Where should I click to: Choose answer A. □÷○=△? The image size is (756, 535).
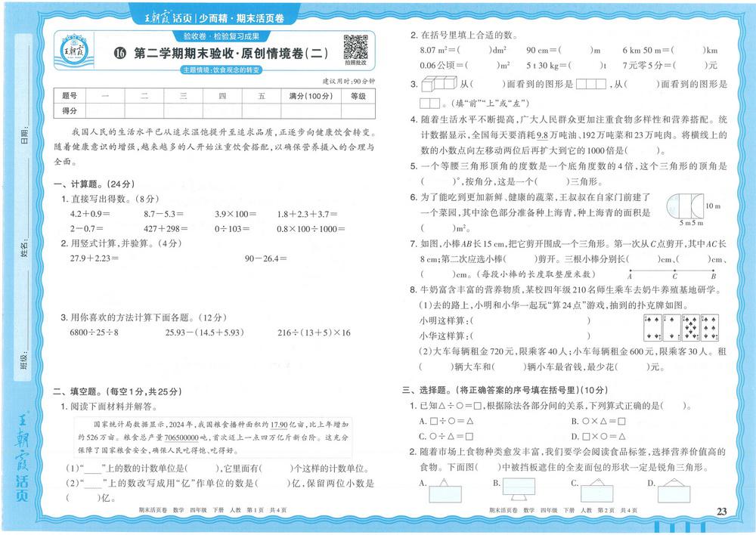(x=446, y=421)
